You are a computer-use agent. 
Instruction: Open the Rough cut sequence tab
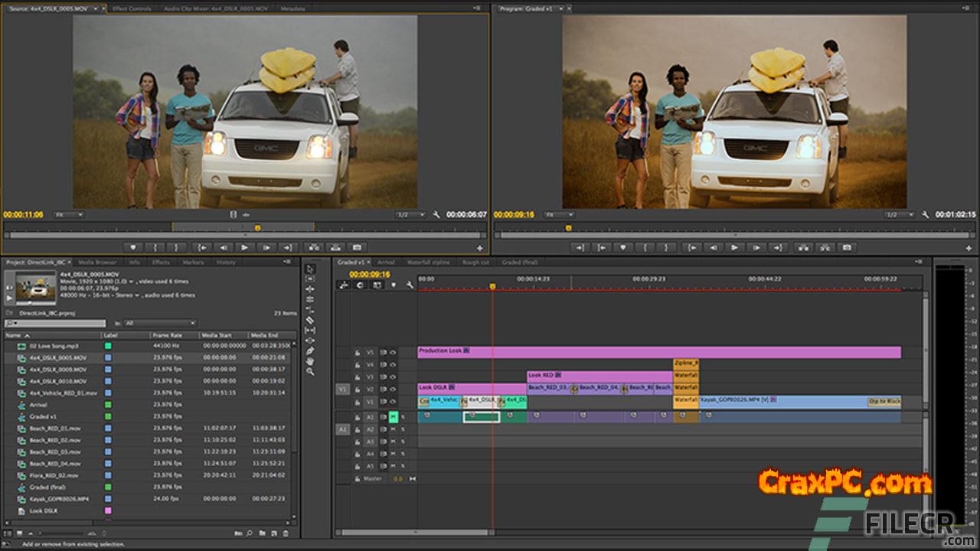(475, 262)
